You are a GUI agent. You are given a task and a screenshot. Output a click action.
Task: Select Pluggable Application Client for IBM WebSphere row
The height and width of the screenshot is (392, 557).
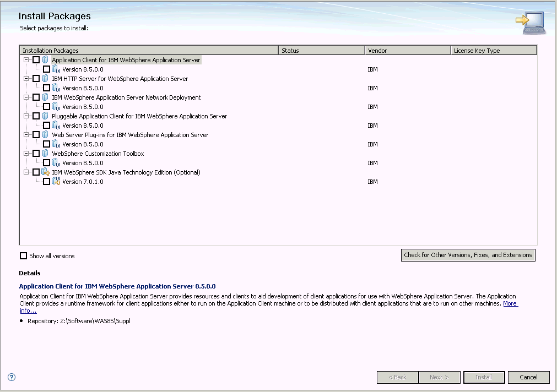[x=139, y=116]
